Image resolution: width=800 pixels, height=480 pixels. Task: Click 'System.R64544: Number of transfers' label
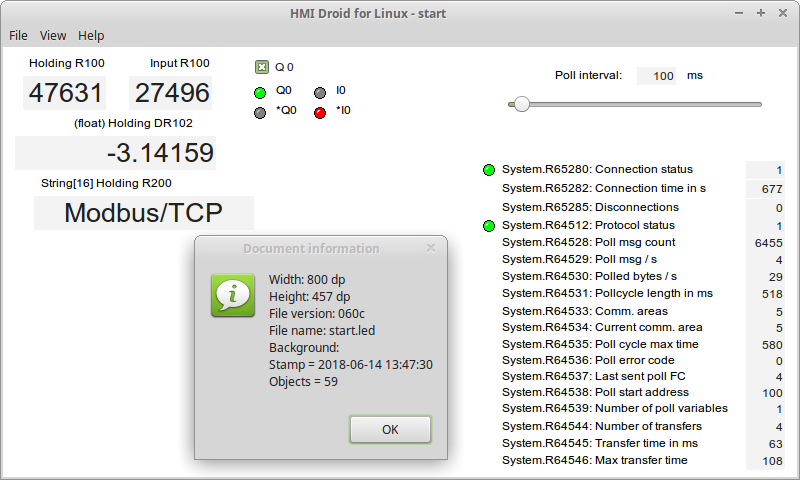pos(602,426)
